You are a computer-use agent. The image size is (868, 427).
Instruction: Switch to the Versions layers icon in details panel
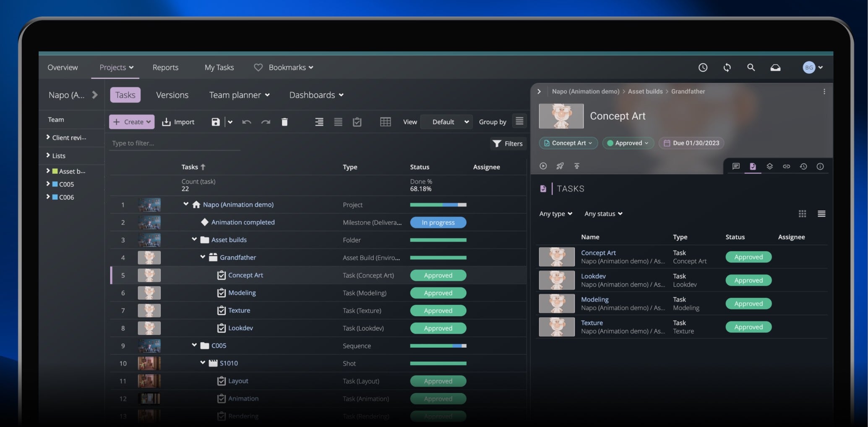click(x=770, y=166)
